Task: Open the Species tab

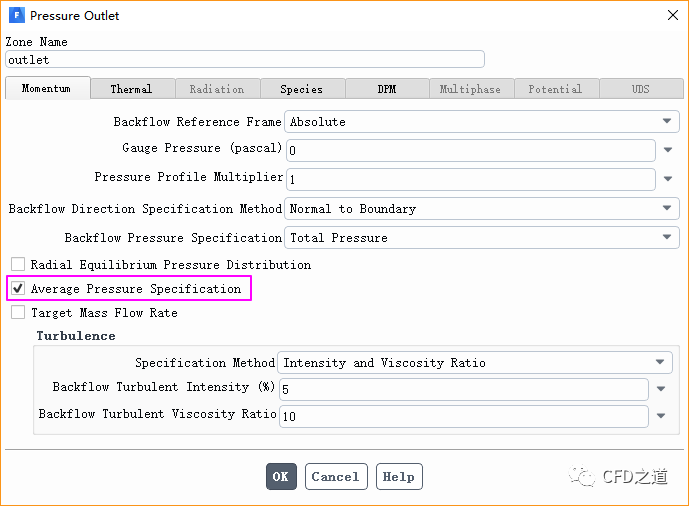Action: pos(301,89)
